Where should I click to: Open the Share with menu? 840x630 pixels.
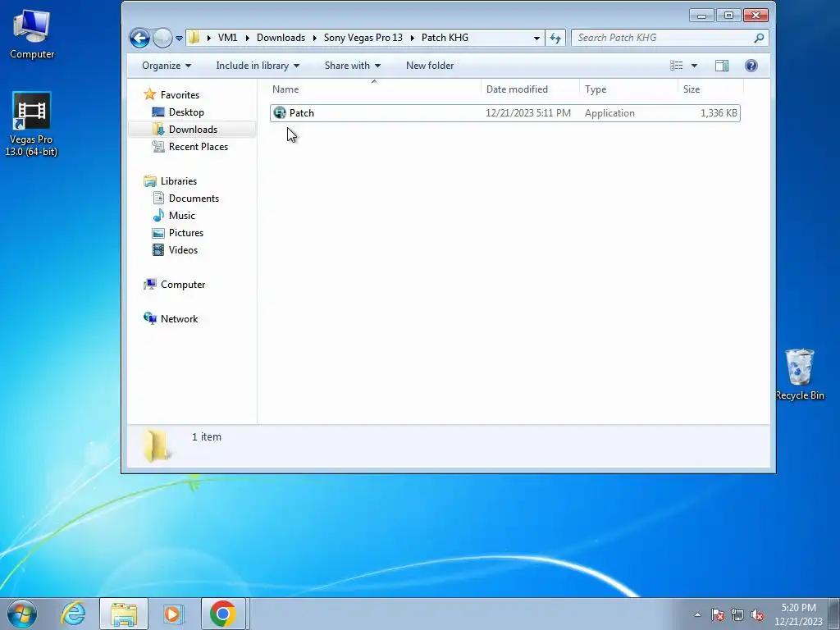[353, 66]
